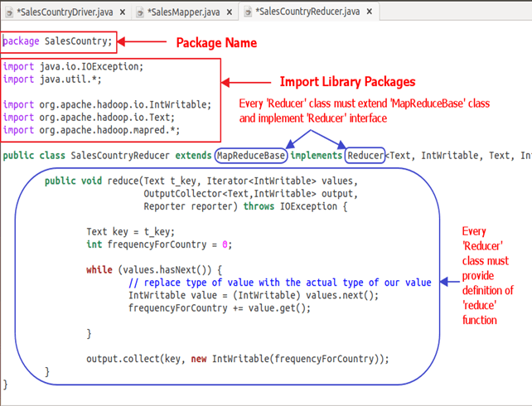
Task: Select the SalesCountryReducer.java tab
Action: point(306,12)
